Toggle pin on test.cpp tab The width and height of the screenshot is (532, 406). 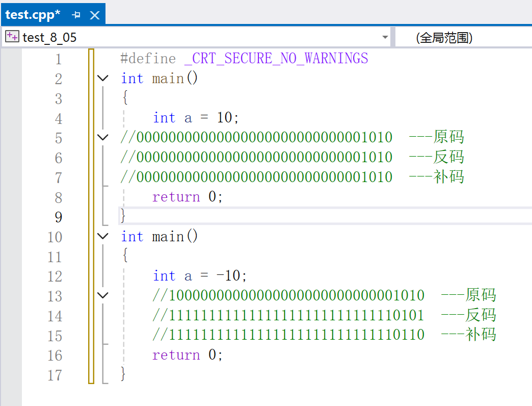pos(76,15)
